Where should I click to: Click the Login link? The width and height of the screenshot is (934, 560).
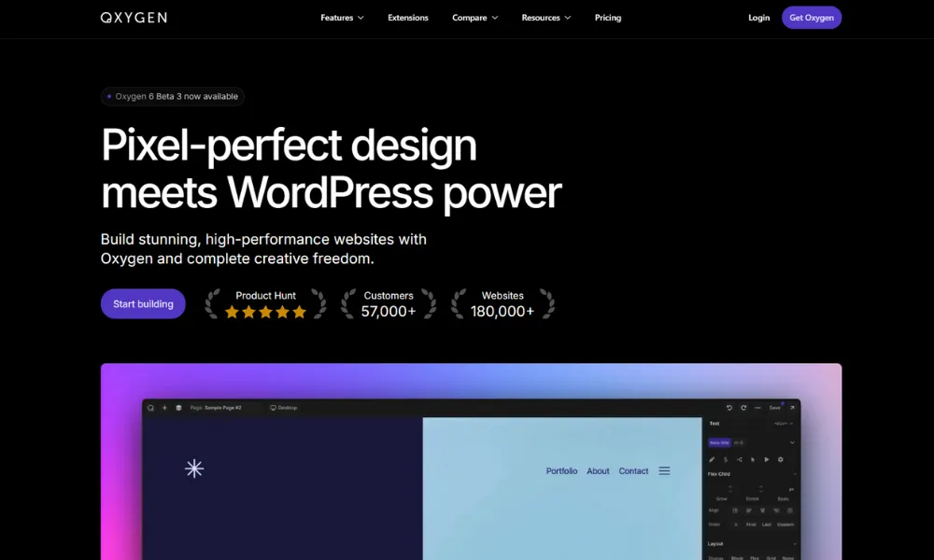(759, 18)
